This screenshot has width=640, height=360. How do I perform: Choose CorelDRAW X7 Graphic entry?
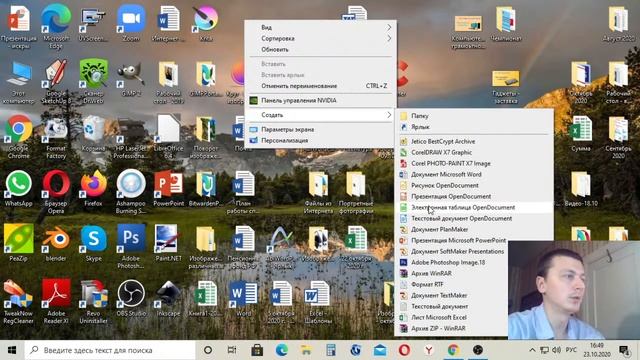(x=474, y=153)
